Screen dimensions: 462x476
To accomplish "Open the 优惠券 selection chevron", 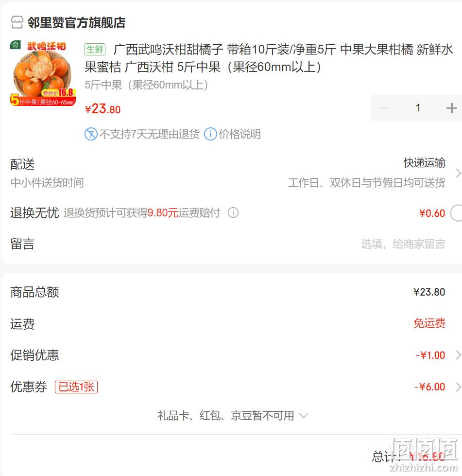I will [x=458, y=387].
